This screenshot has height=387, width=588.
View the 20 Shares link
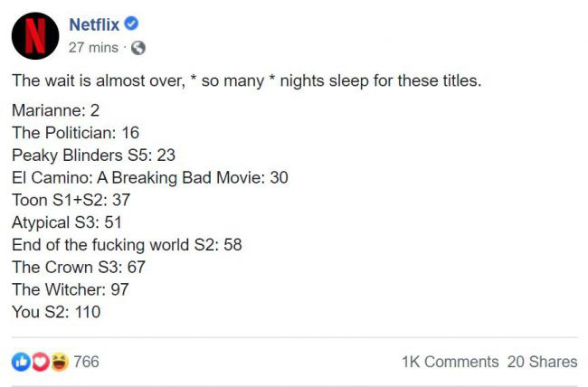(542, 362)
